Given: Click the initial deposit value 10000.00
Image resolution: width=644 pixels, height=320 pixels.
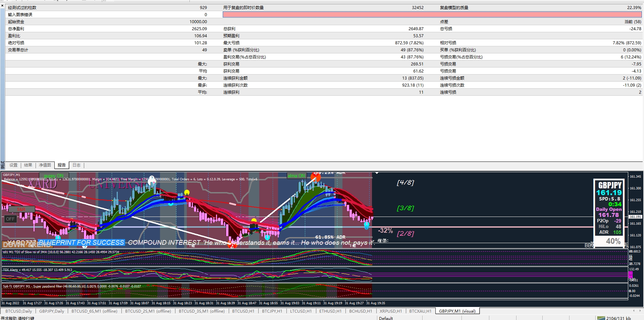Looking at the screenshot, I should [x=198, y=21].
